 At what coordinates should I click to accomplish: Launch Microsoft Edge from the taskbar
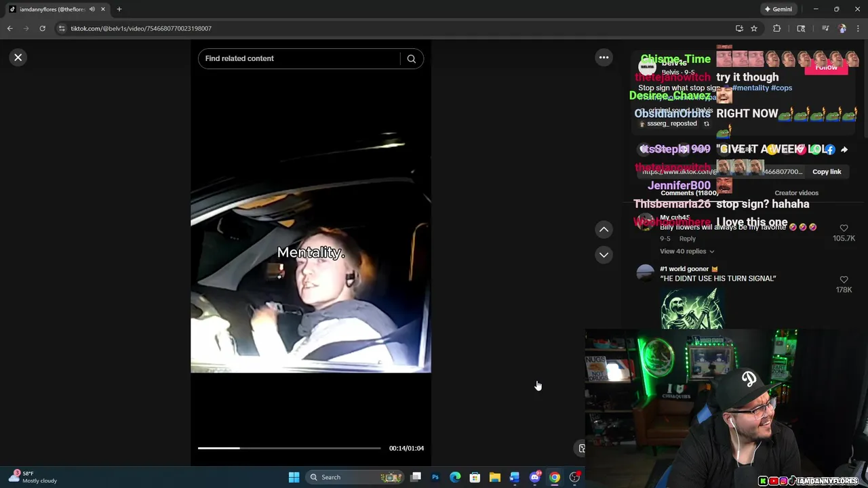[455, 477]
